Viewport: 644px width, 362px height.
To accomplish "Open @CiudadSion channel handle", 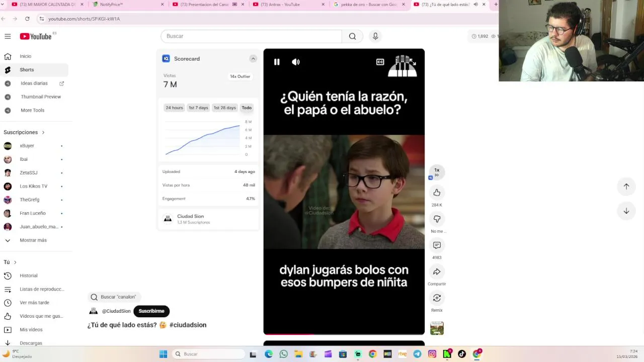I will (x=116, y=311).
